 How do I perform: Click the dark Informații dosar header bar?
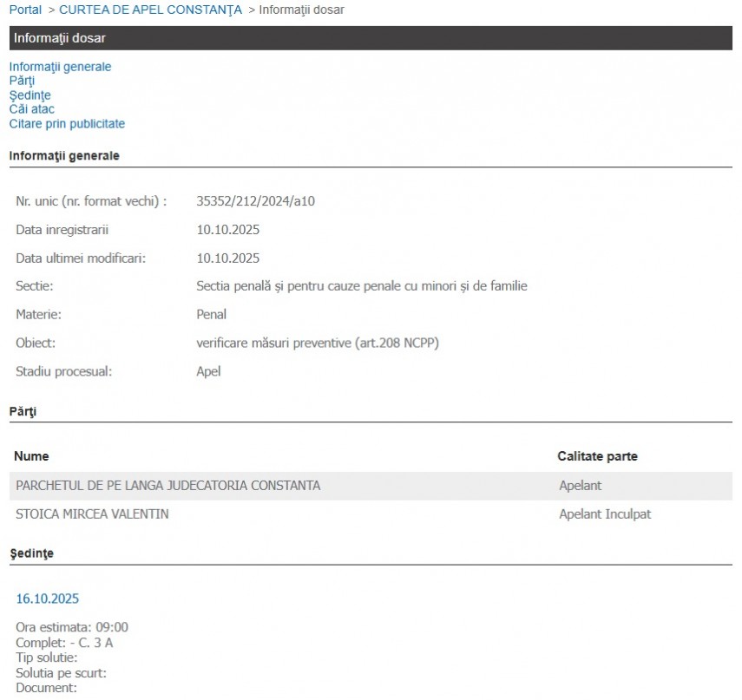[371, 38]
